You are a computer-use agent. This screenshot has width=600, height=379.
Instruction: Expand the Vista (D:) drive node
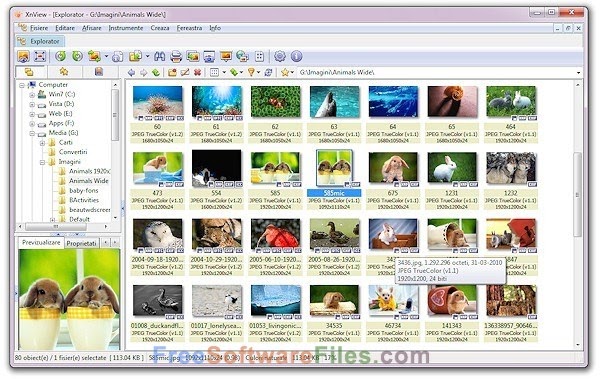[x=32, y=105]
